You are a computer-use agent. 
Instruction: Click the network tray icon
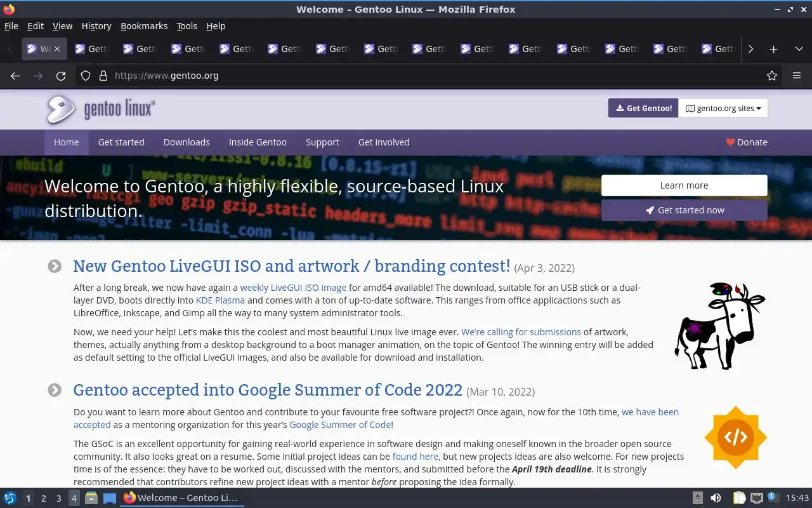(756, 498)
